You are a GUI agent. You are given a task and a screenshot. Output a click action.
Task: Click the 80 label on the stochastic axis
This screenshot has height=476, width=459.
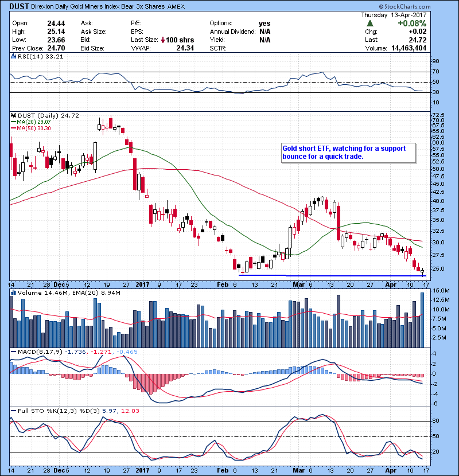pos(435,421)
